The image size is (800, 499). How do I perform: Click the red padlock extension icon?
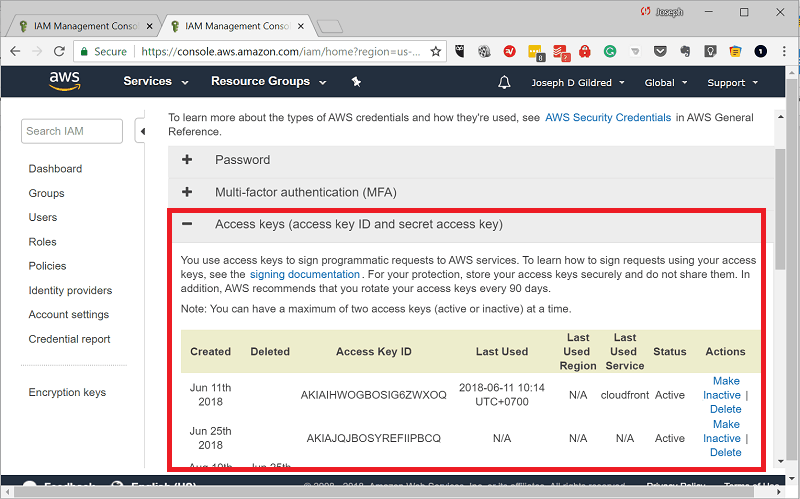pyautogui.click(x=585, y=51)
